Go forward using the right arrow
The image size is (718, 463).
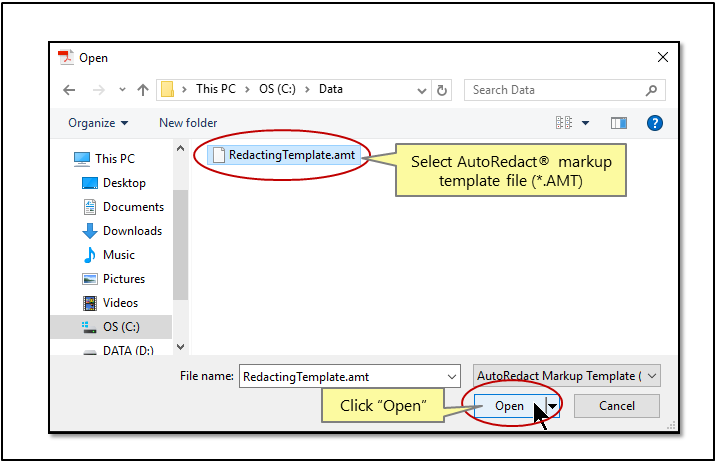pos(98,90)
